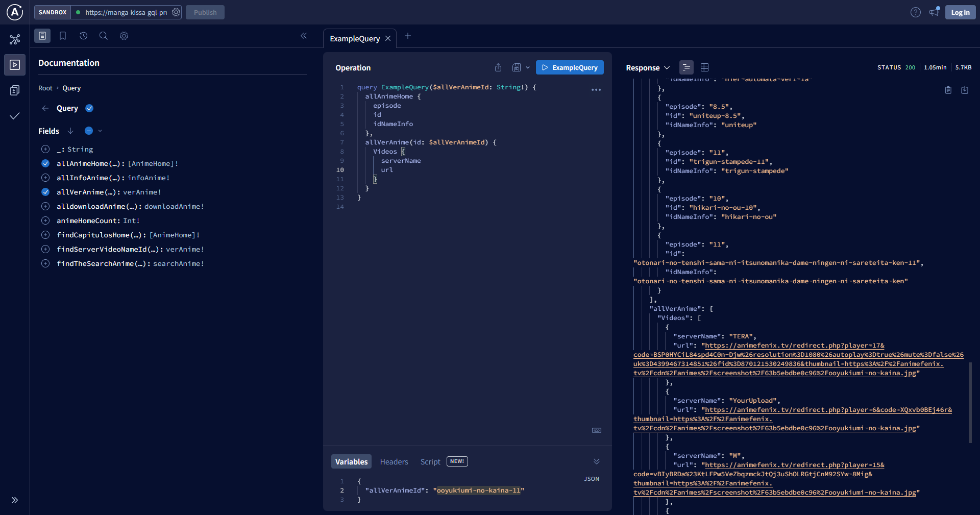Open the Schema graph sidebar icon
Image resolution: width=980 pixels, height=515 pixels.
[15, 39]
